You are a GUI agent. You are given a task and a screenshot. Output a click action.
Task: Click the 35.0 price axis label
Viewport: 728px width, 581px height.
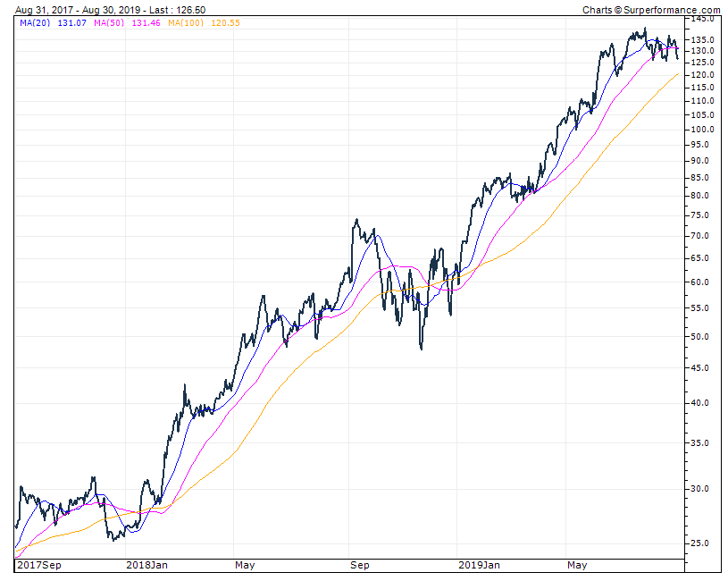coord(700,443)
